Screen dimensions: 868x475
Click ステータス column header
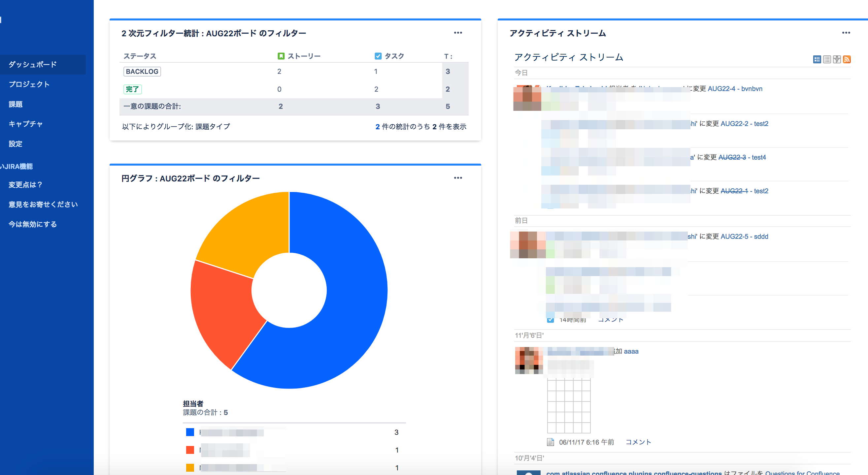pyautogui.click(x=140, y=56)
